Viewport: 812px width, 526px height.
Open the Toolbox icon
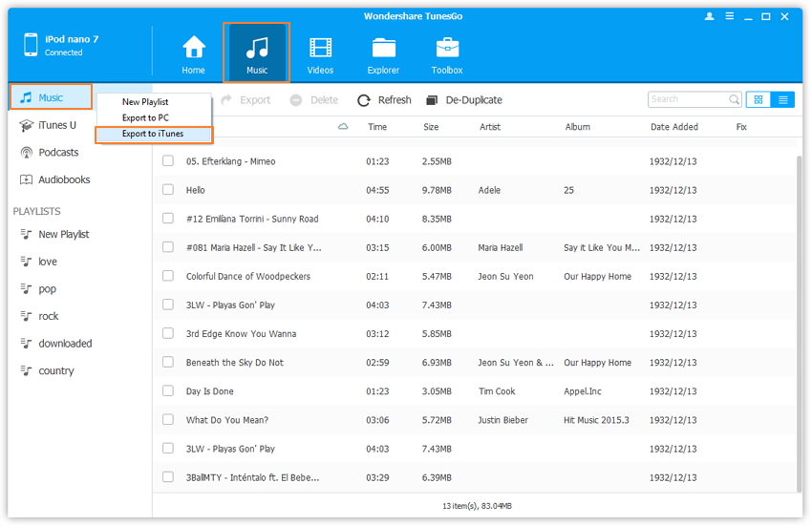pyautogui.click(x=447, y=48)
